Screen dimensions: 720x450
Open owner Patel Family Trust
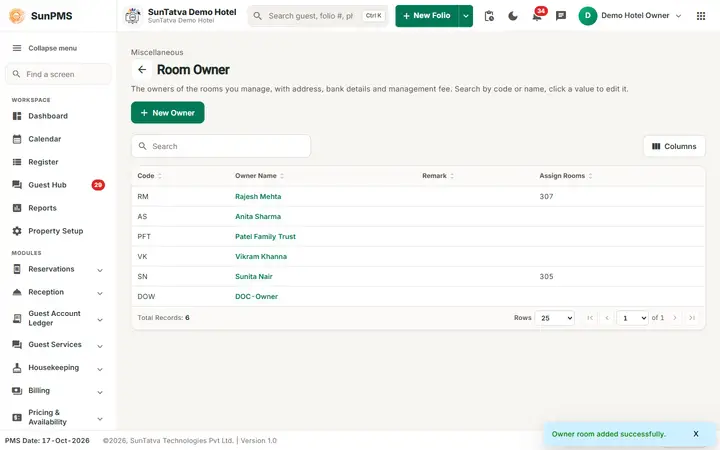click(x=265, y=236)
